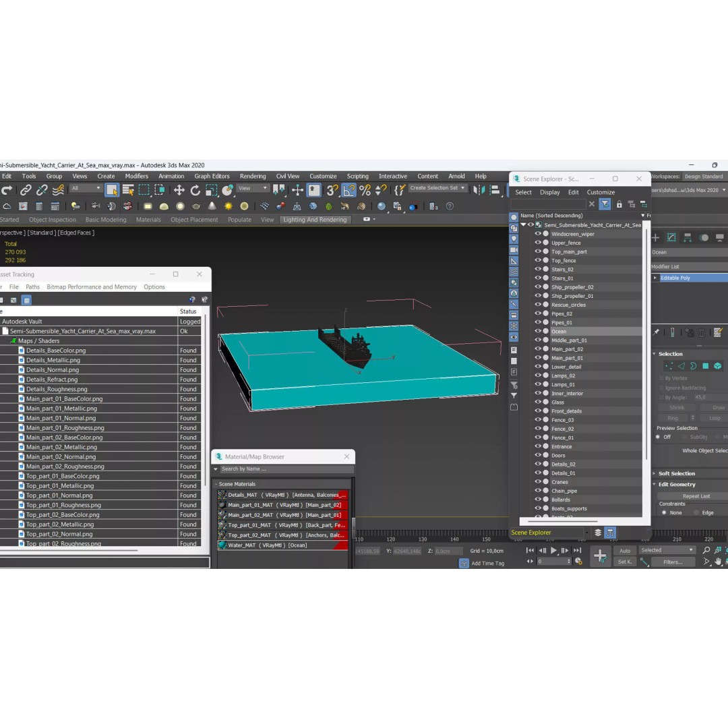Select the Water_MAT material entry

(x=282, y=545)
